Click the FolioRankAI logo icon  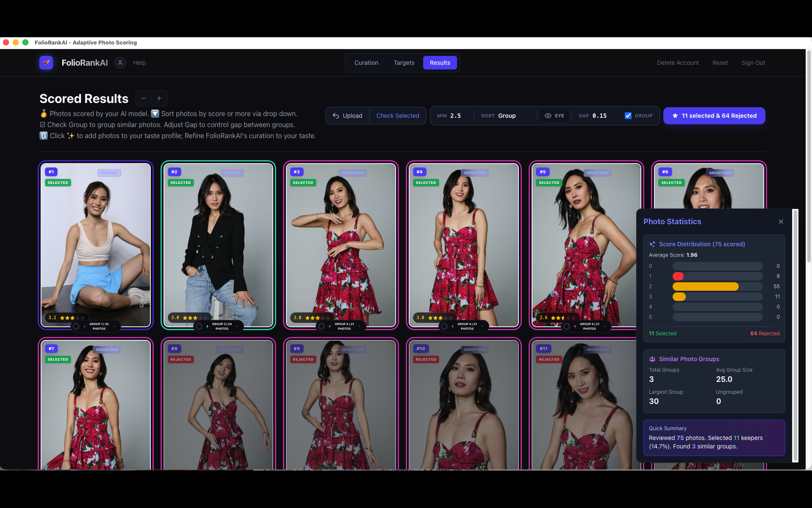(46, 62)
